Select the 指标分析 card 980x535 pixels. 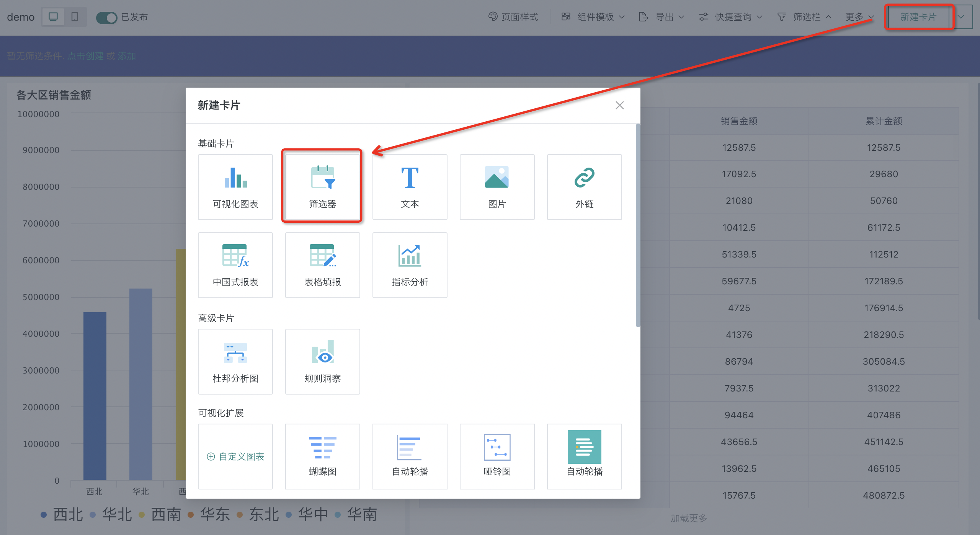410,265
